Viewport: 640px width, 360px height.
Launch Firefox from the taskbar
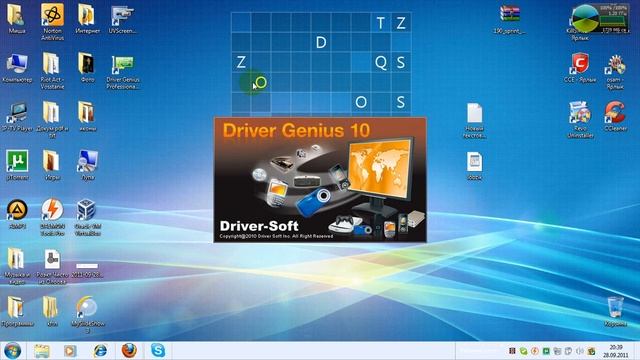129,351
